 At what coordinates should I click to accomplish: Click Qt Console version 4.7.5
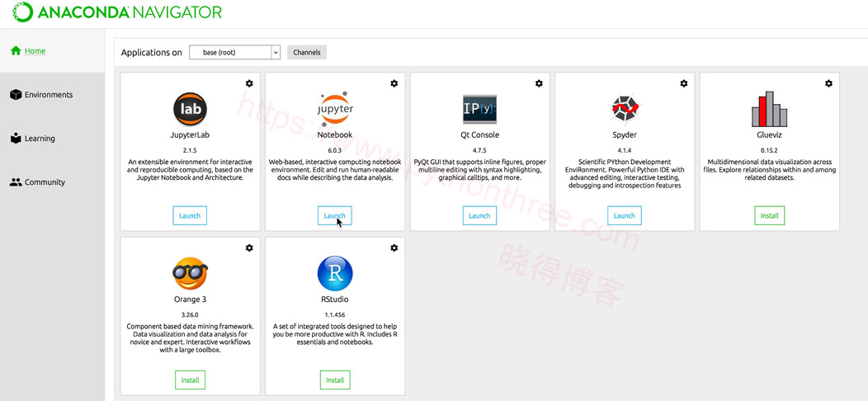479,150
